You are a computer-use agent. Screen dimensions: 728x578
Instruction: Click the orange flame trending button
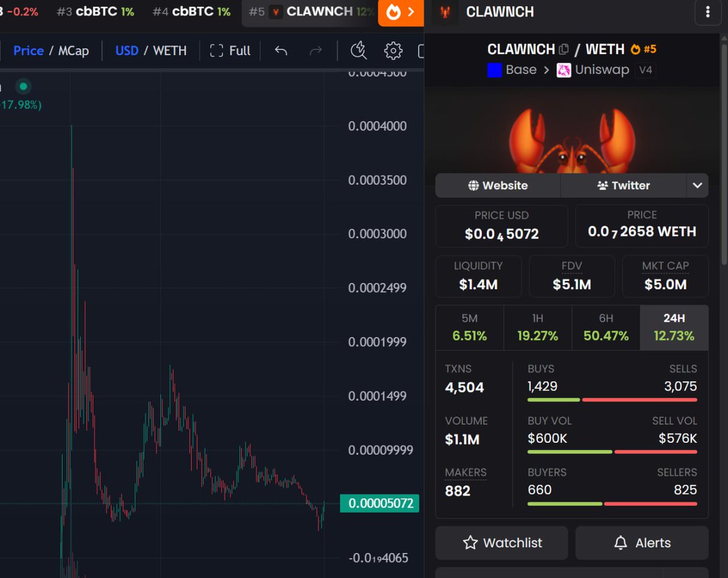400,12
